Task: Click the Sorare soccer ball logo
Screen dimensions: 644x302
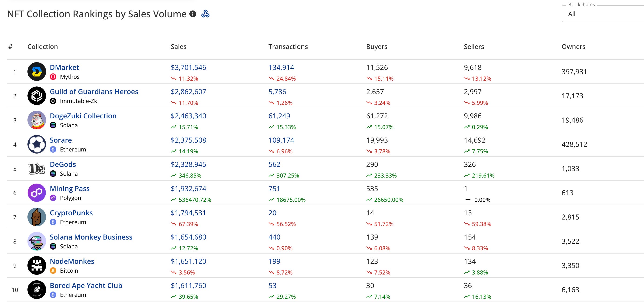Action: (x=37, y=144)
